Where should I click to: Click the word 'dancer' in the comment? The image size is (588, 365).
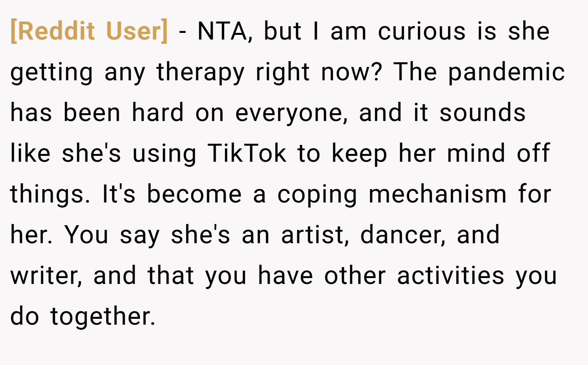[x=403, y=235]
